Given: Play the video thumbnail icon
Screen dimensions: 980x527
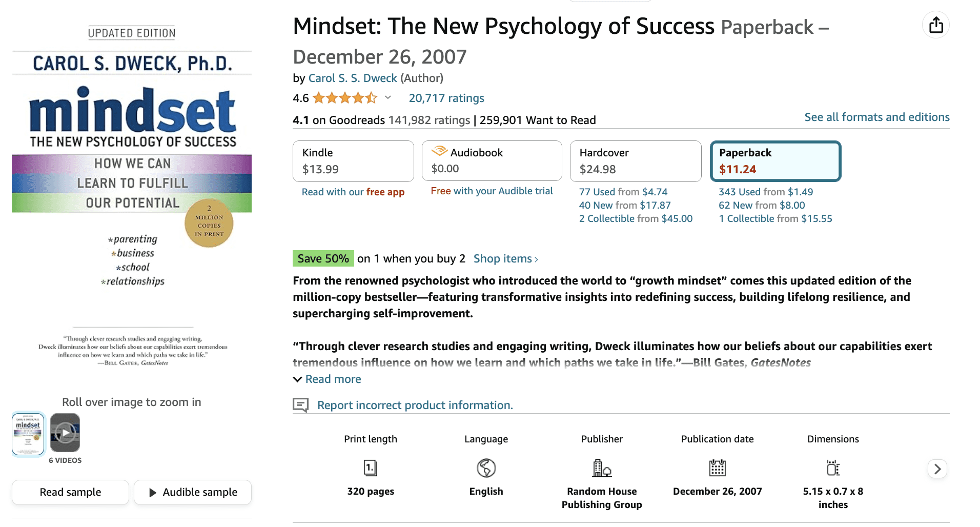Looking at the screenshot, I should pyautogui.click(x=65, y=433).
